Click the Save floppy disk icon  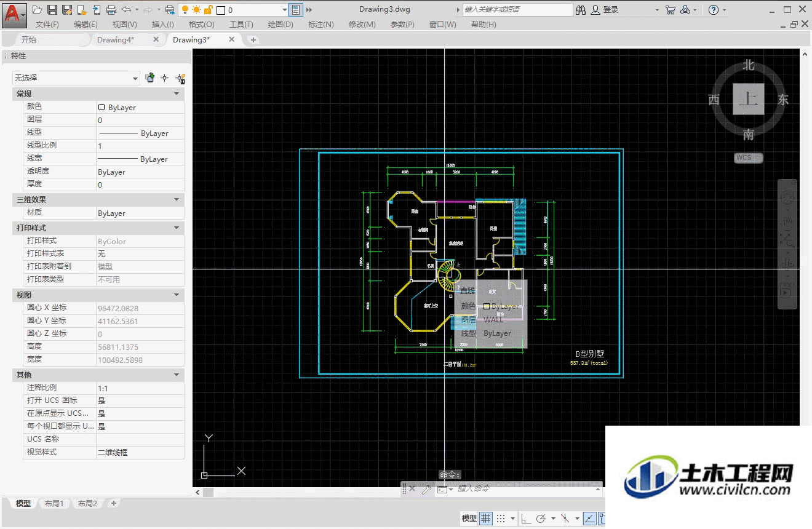tap(52, 10)
